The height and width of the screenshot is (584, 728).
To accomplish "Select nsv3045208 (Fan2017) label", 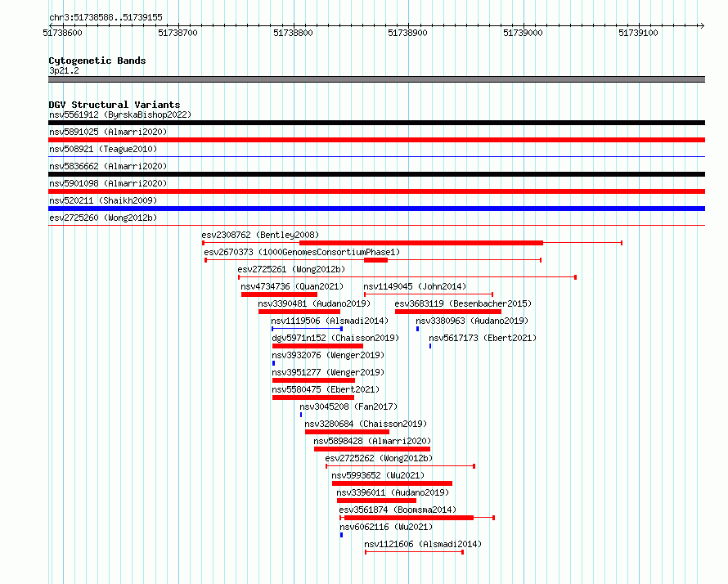I will [x=348, y=407].
